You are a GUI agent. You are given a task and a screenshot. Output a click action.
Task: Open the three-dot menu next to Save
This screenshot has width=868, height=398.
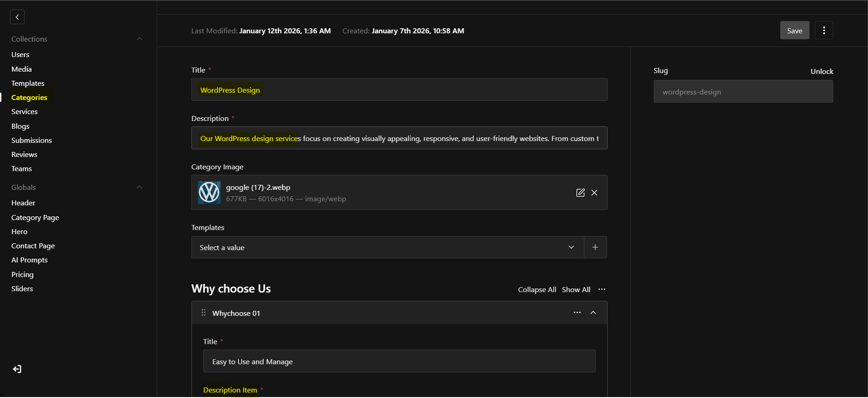pos(824,31)
